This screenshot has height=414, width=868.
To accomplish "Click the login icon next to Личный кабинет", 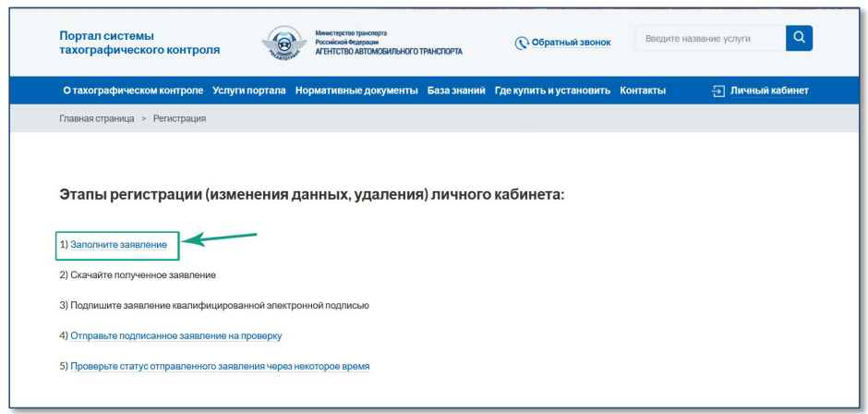I will [718, 91].
